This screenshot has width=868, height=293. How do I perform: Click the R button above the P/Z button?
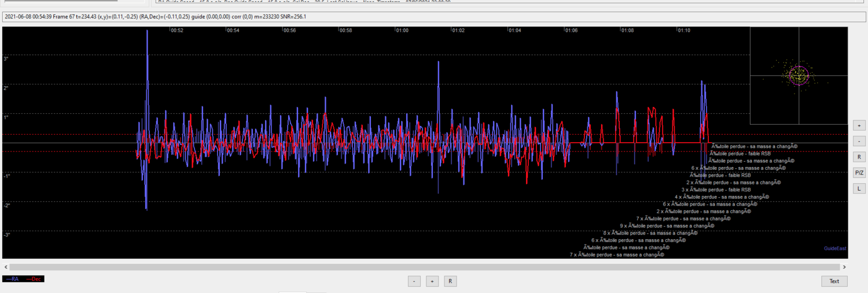click(x=859, y=157)
